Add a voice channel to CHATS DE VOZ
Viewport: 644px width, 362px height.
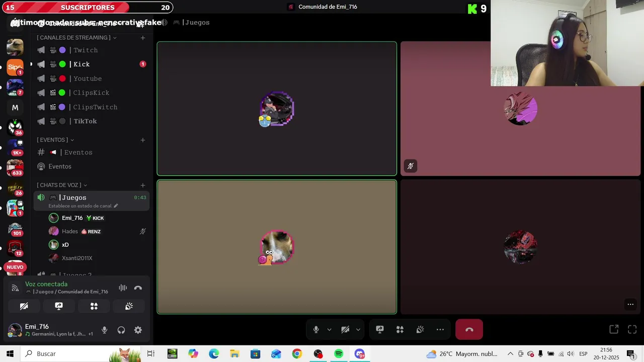pyautogui.click(x=143, y=185)
